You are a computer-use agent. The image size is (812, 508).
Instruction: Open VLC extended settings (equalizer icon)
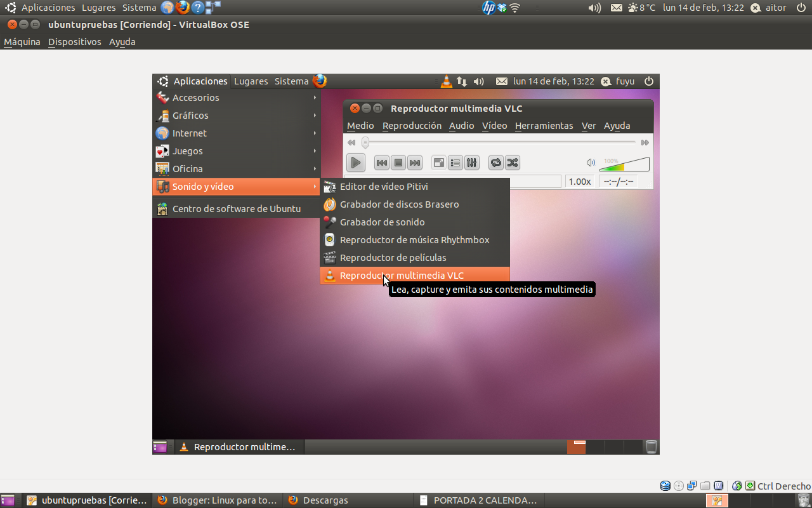[472, 163]
